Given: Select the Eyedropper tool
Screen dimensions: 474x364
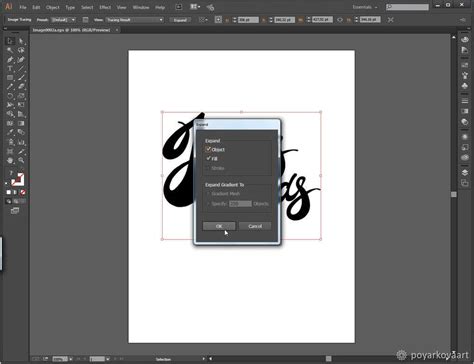Looking at the screenshot, I should [10, 132].
